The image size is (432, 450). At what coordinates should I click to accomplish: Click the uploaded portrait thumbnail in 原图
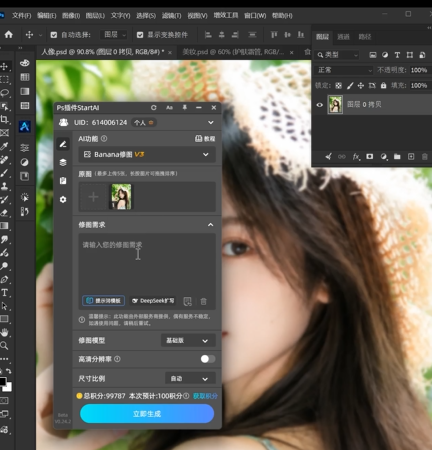pos(121,197)
